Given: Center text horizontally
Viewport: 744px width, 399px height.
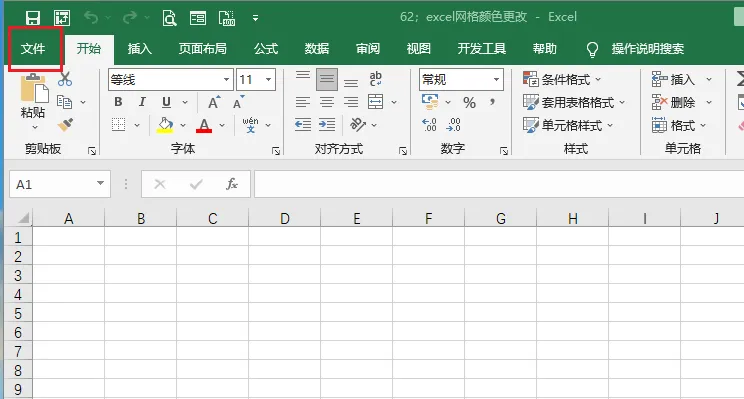Looking at the screenshot, I should pyautogui.click(x=327, y=102).
